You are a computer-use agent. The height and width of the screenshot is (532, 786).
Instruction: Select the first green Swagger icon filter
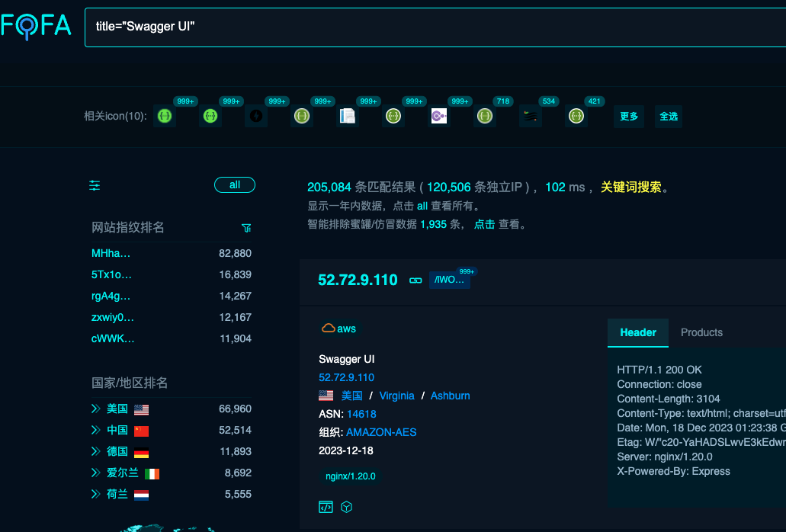click(165, 116)
